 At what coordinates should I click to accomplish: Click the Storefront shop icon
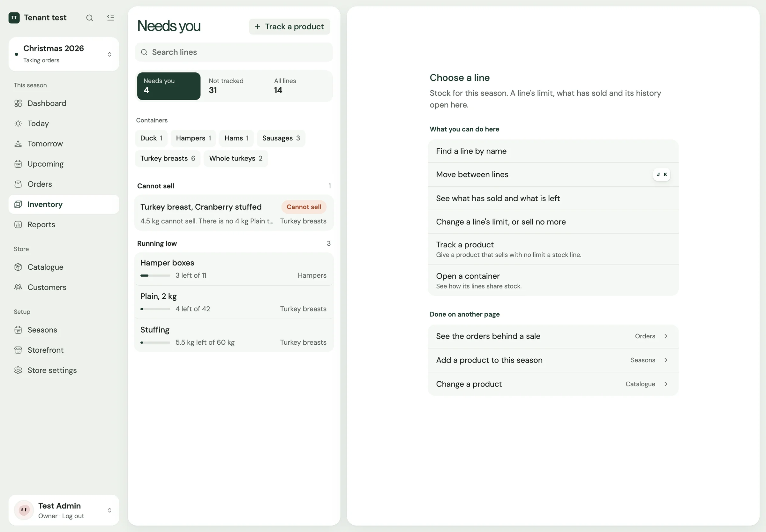click(x=18, y=350)
